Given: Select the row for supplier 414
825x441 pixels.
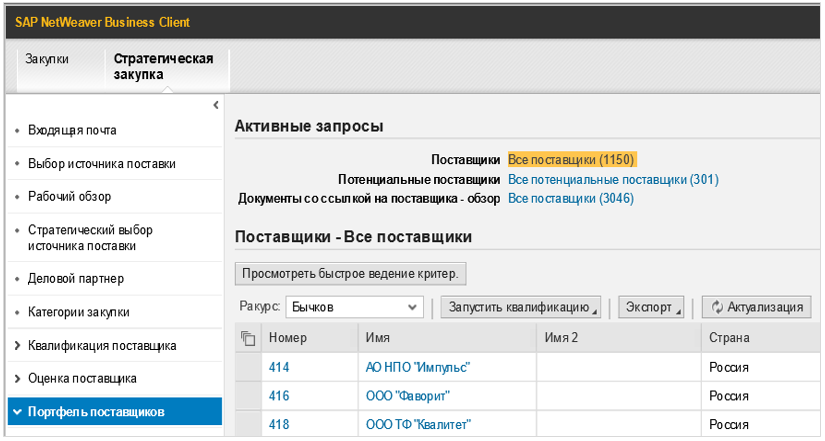Looking at the screenshot, I should coord(248,367).
